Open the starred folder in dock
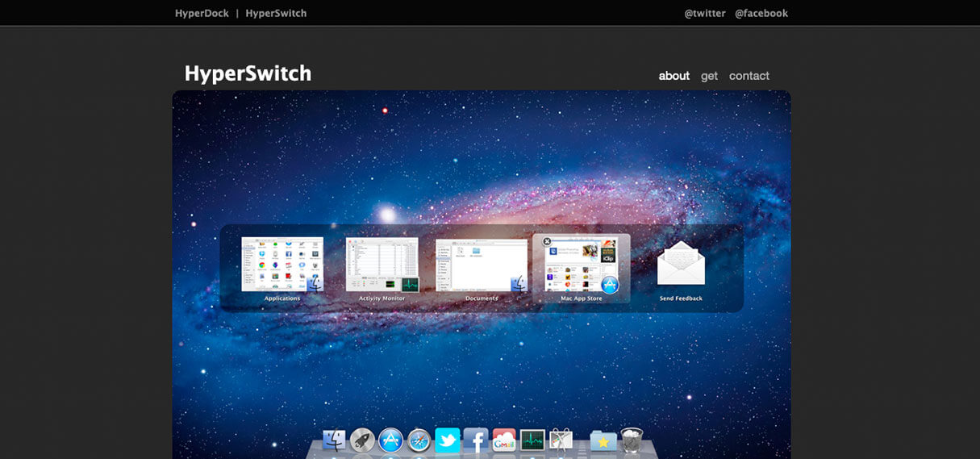Screen dimensions: 980x459 603,440
